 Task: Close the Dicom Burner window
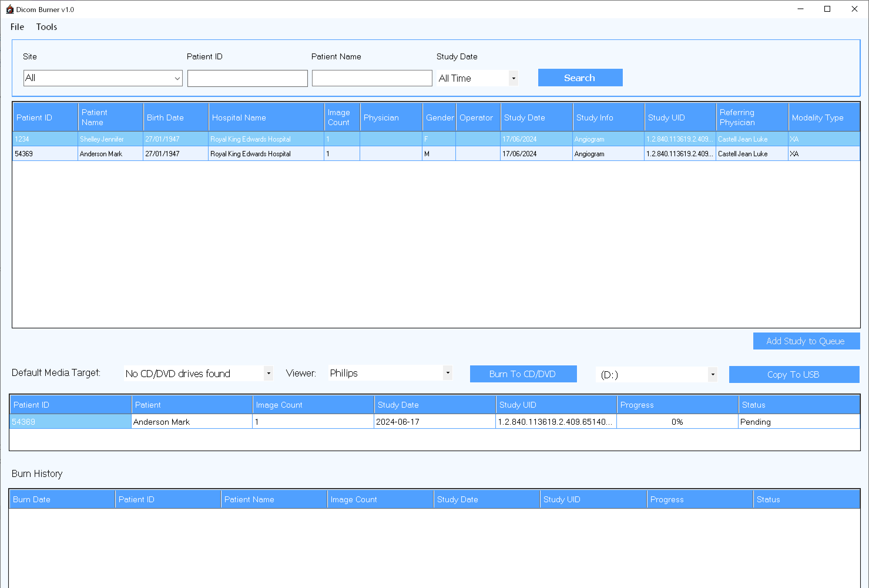(x=854, y=9)
